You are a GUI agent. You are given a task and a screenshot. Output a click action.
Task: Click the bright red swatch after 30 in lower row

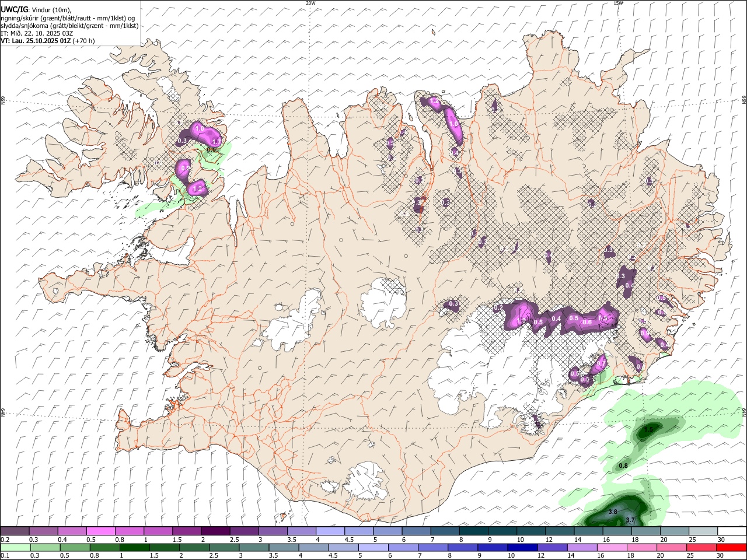731,548
